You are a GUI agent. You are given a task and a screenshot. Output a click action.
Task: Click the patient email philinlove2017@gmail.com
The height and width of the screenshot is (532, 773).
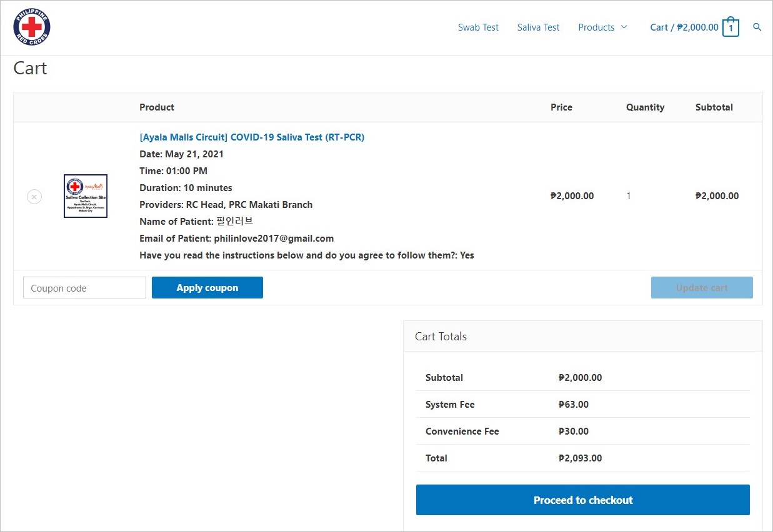click(274, 239)
